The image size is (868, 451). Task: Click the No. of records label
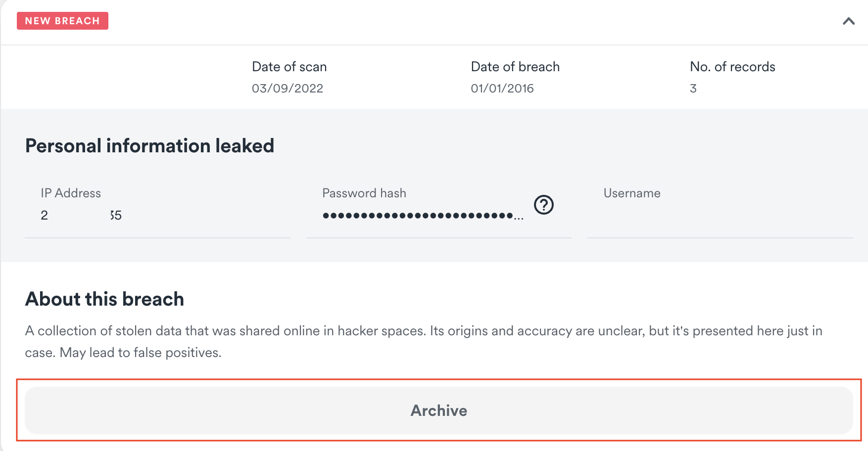click(732, 67)
